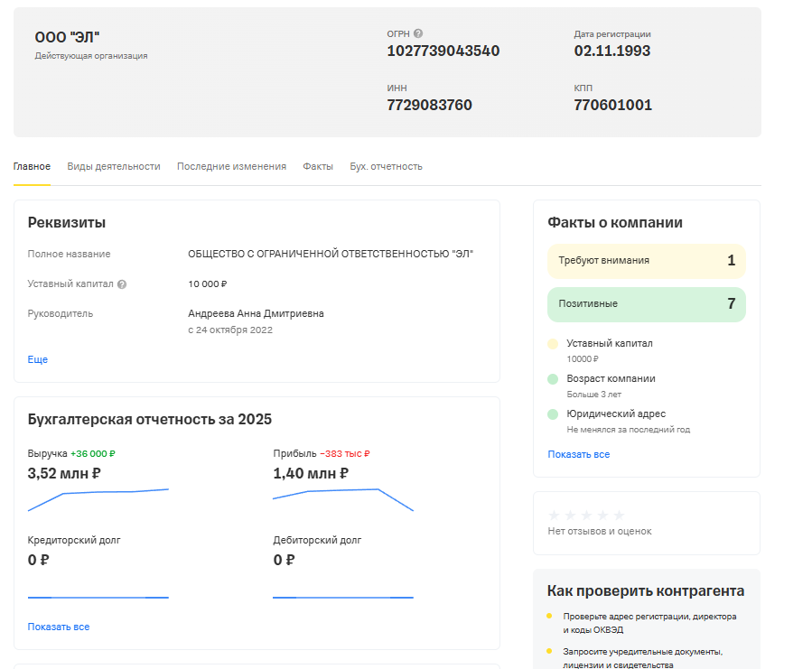The image size is (812, 669).
Task: Click the Больше 3 лет text
Action: tap(594, 395)
